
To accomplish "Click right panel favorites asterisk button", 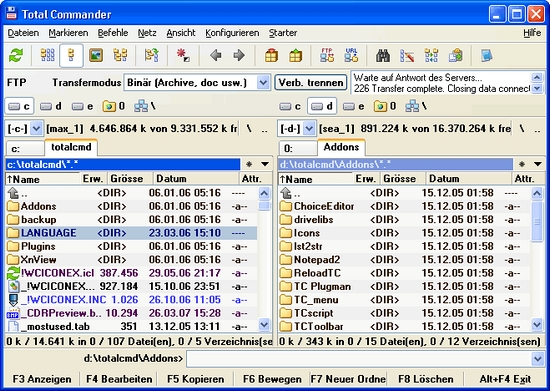I will point(522,164).
